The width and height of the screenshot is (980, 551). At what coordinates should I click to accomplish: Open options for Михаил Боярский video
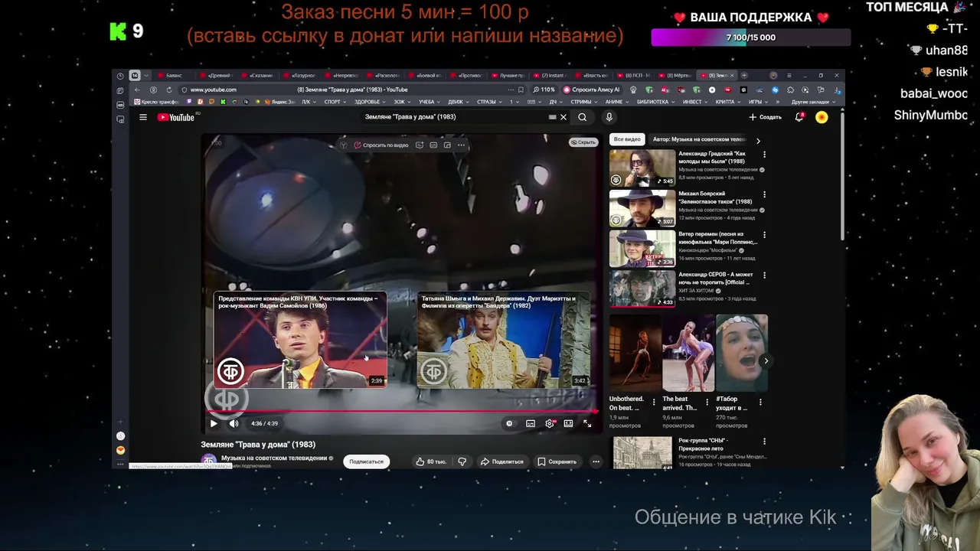pos(764,194)
